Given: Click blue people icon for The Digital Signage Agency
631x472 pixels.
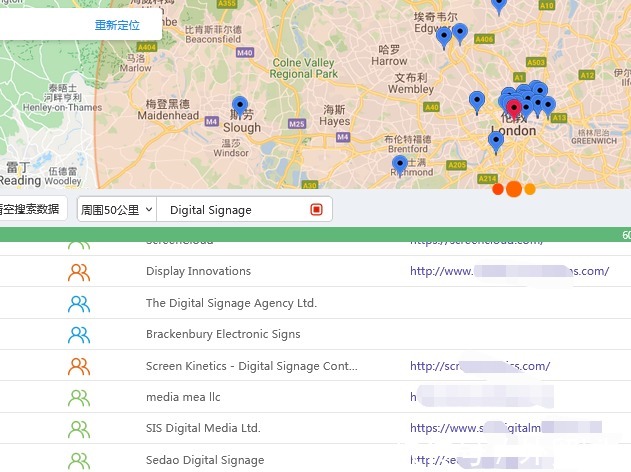Looking at the screenshot, I should click(79, 304).
